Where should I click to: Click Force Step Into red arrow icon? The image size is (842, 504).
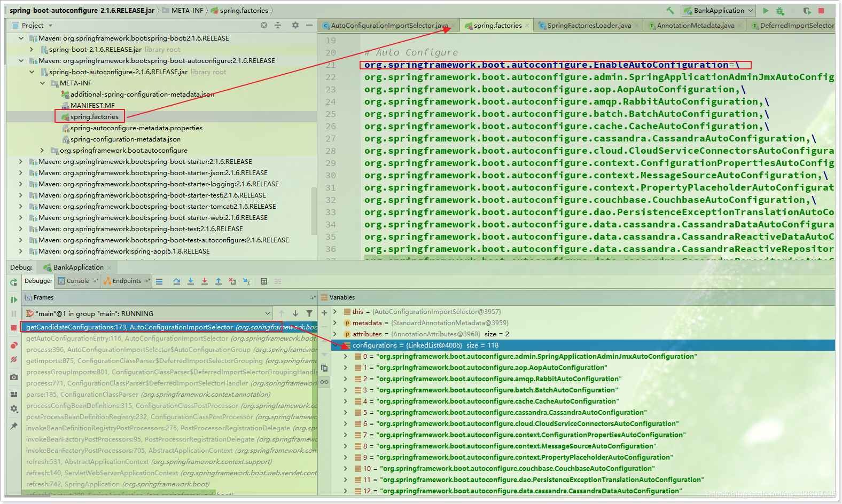point(205,281)
